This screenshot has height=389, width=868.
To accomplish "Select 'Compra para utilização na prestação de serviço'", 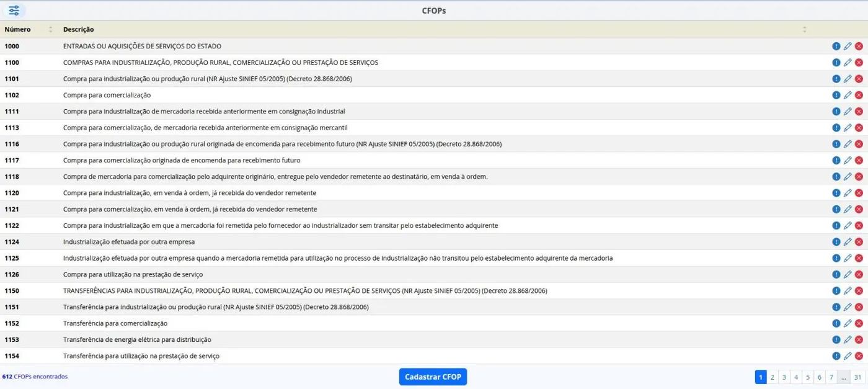I will click(133, 274).
